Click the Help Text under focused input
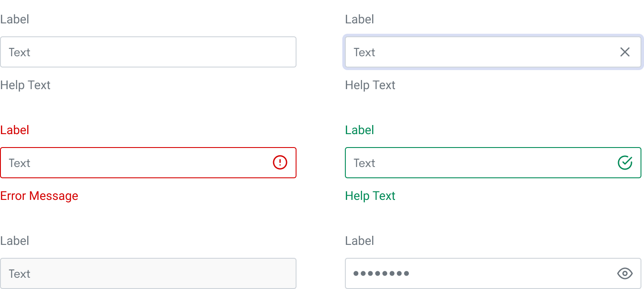The width and height of the screenshot is (644, 289). tap(370, 85)
